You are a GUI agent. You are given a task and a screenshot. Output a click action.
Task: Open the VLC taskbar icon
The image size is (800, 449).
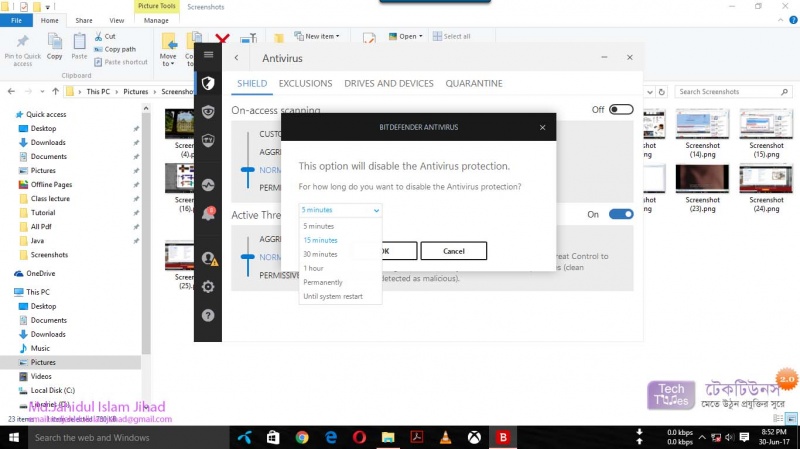[445, 437]
